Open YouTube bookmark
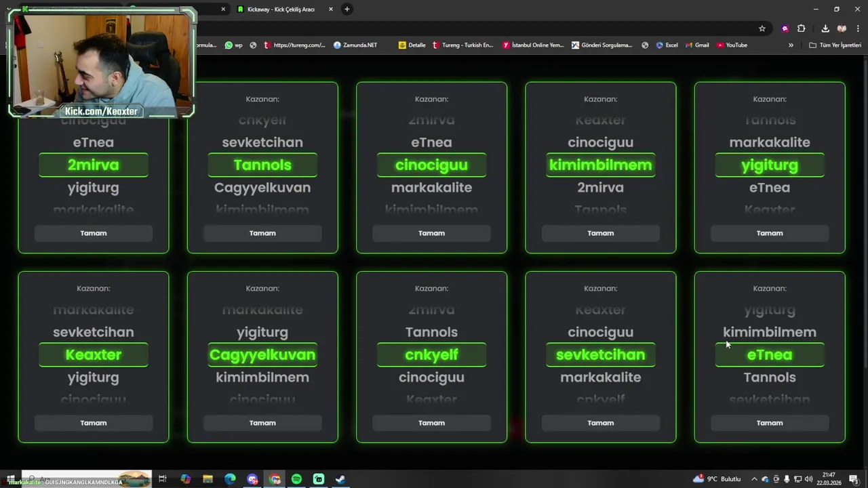Screen dimensions: 868x488 pos(732,45)
